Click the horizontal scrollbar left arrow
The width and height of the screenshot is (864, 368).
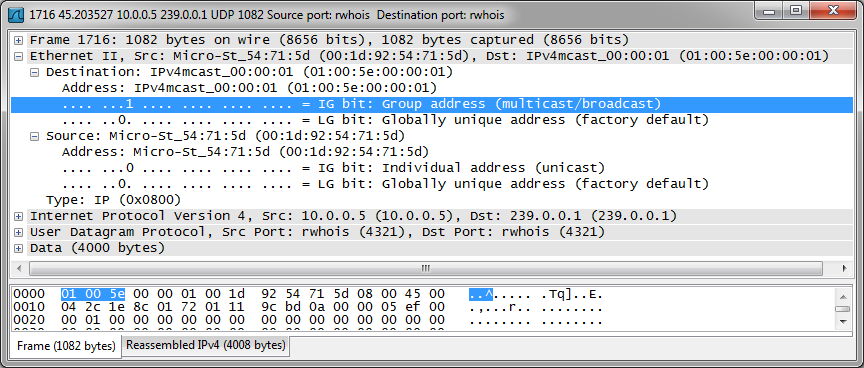[x=19, y=268]
